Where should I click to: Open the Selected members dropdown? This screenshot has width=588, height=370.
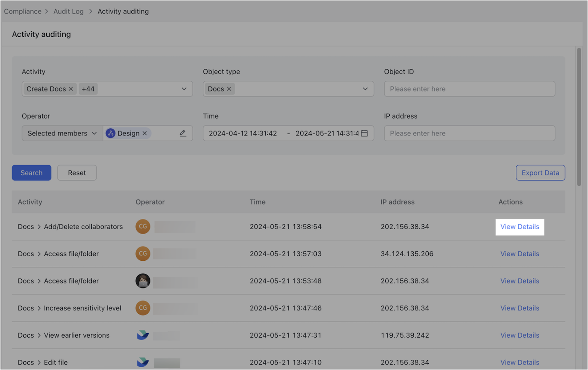pos(61,133)
